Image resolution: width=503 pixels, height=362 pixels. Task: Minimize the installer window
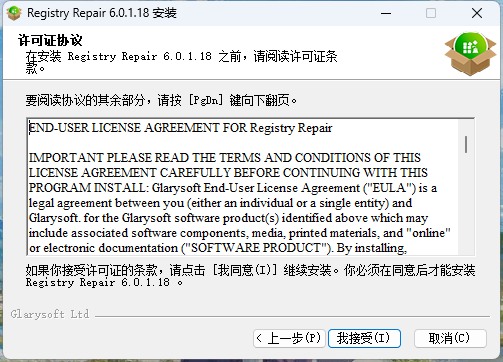click(386, 13)
